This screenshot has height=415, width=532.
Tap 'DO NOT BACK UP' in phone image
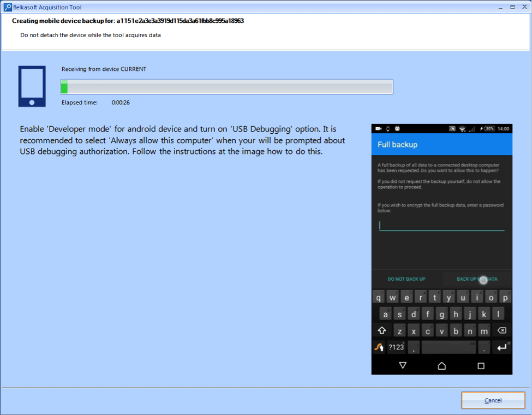[x=407, y=279]
